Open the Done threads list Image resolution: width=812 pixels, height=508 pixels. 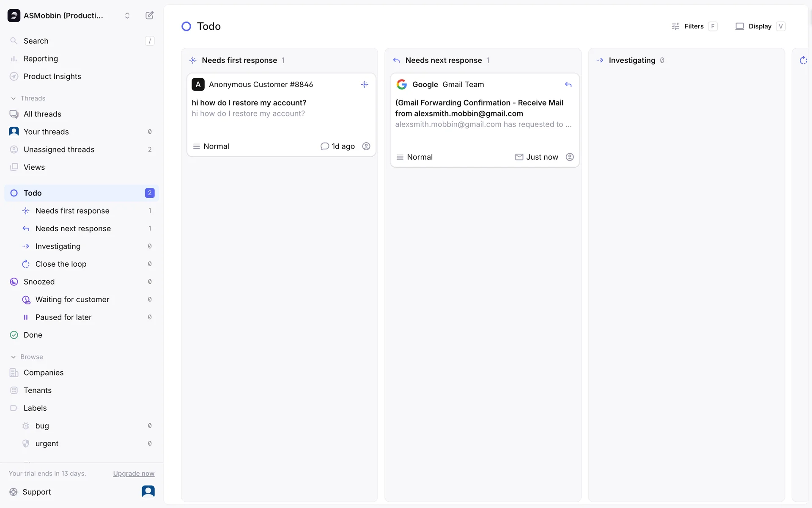click(x=33, y=335)
